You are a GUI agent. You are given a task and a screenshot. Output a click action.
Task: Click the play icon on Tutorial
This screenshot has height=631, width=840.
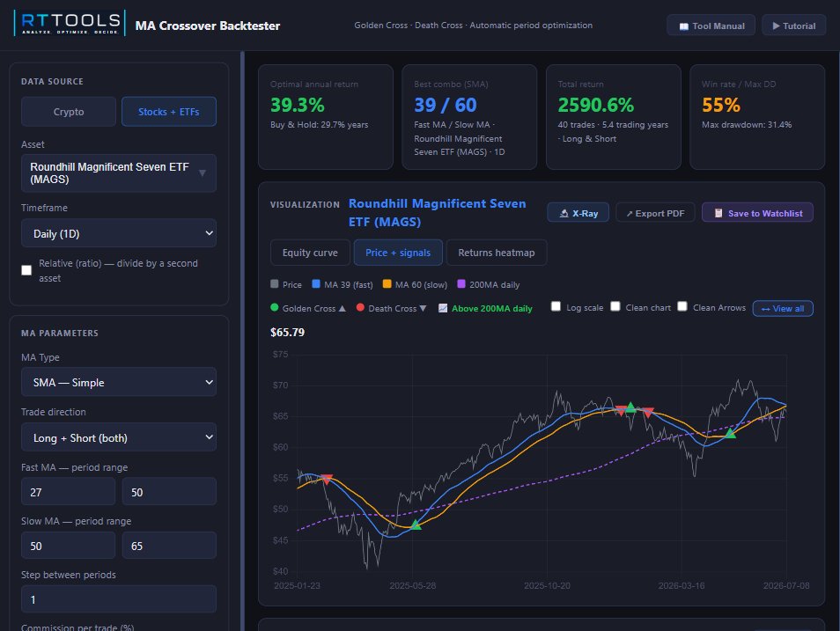tap(776, 26)
